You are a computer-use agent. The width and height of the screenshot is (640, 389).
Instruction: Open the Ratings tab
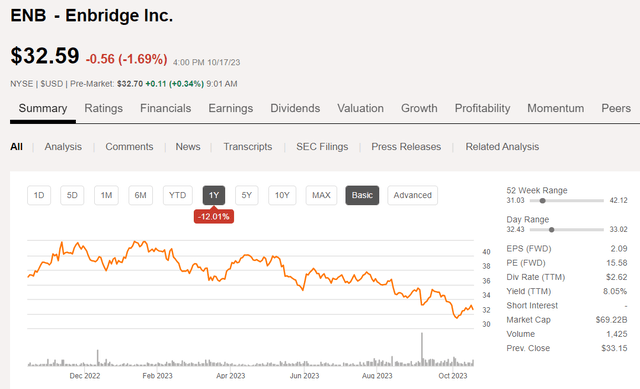point(104,108)
